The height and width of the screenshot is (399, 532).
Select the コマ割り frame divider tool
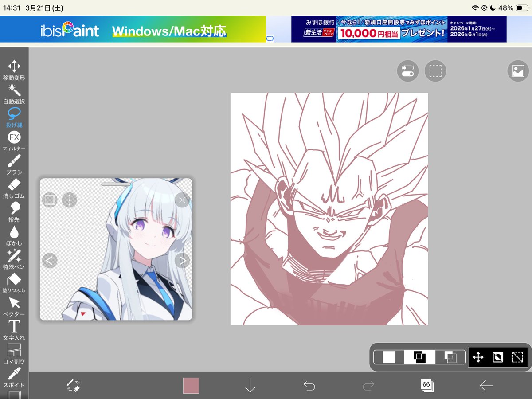coord(14,353)
